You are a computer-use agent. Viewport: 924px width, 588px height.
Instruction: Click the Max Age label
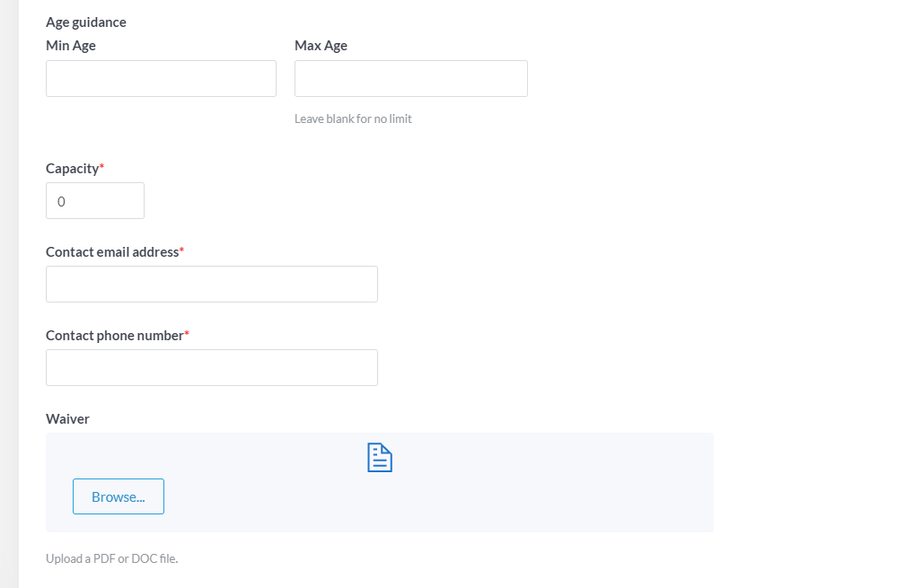[x=321, y=46]
